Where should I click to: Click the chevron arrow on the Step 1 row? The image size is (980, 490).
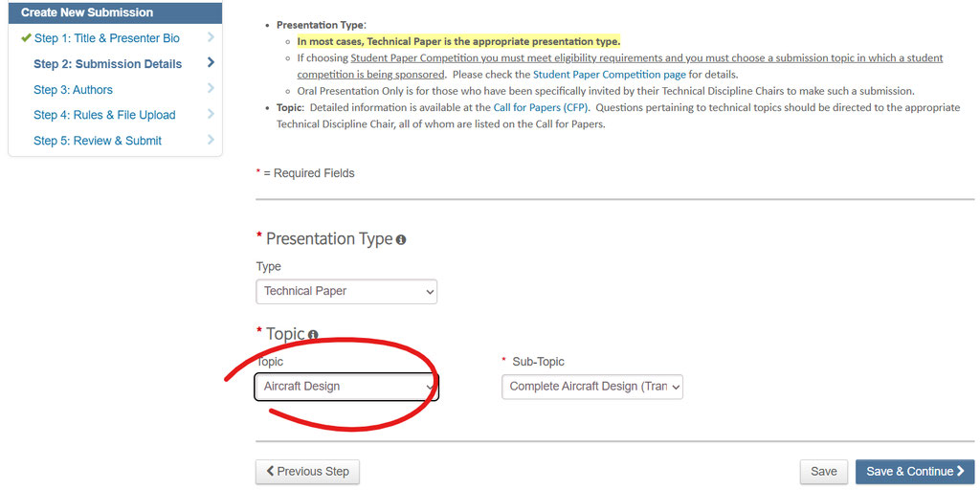(x=211, y=37)
